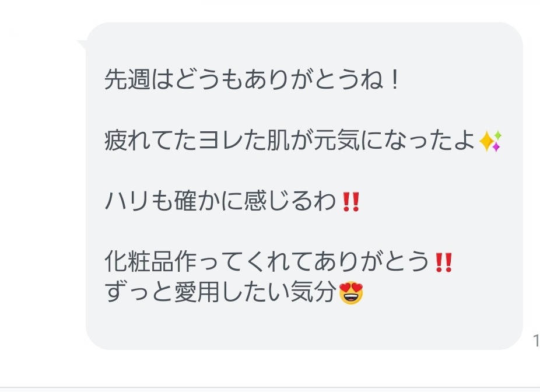
Task: Click the heart-eyes smiley emoji
Action: [351, 292]
